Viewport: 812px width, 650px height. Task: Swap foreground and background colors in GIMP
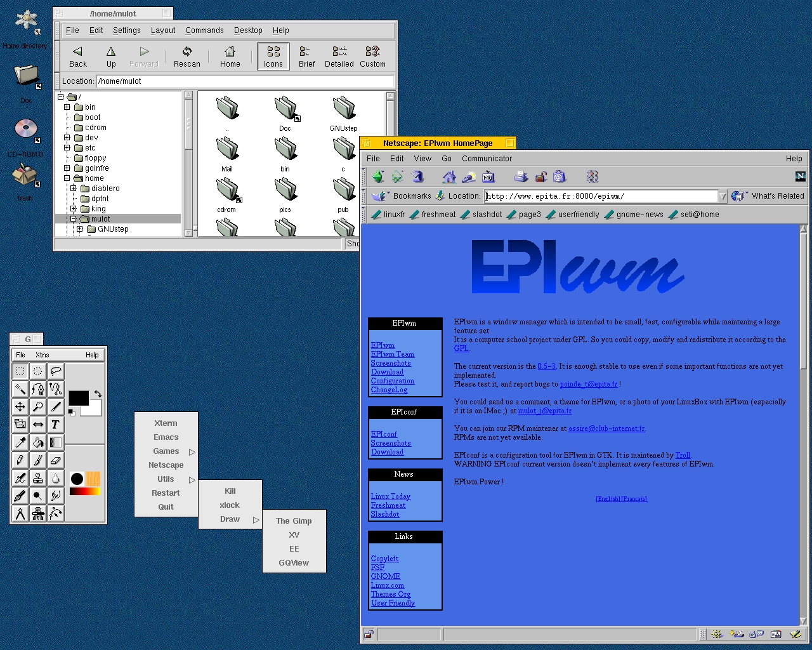98,394
